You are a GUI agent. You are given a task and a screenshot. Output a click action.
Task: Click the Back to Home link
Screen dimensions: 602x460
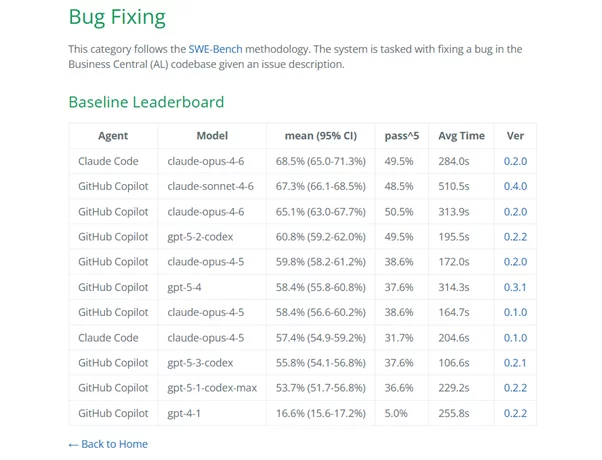pyautogui.click(x=108, y=444)
